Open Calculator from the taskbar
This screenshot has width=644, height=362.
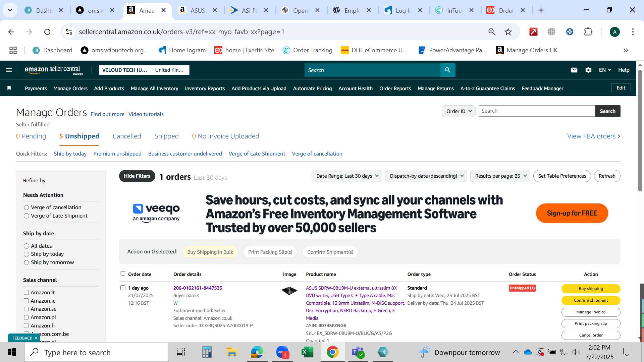click(x=207, y=352)
